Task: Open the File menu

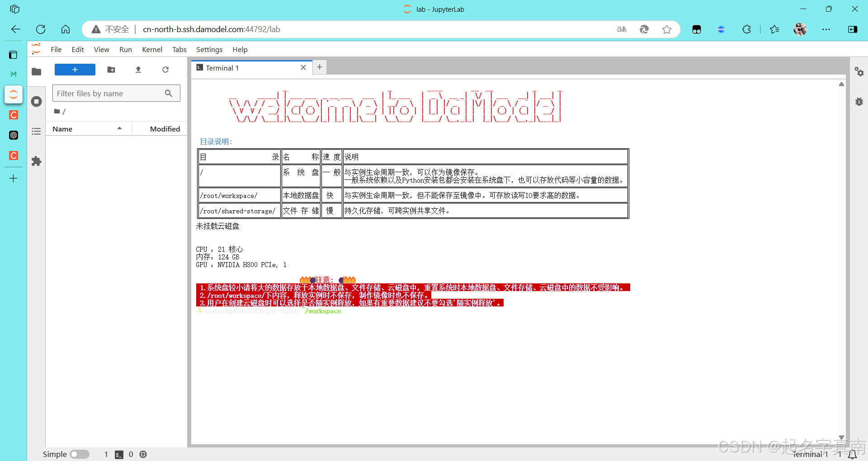Action: (x=56, y=50)
